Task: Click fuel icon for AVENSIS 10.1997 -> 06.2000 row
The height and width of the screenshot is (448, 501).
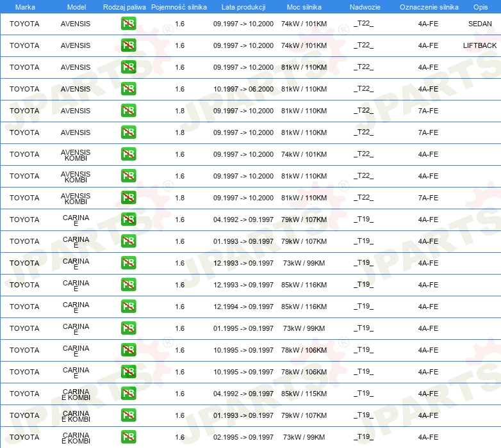Action: 128,89
